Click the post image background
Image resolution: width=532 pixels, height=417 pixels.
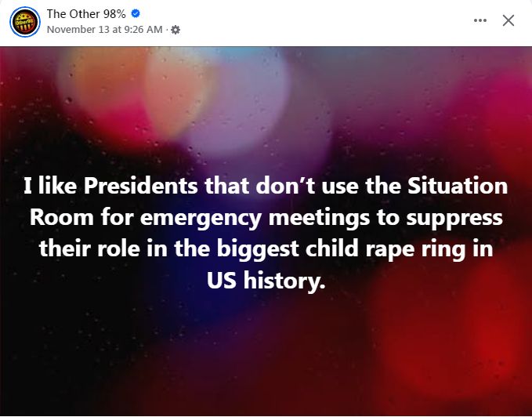pyautogui.click(x=266, y=231)
